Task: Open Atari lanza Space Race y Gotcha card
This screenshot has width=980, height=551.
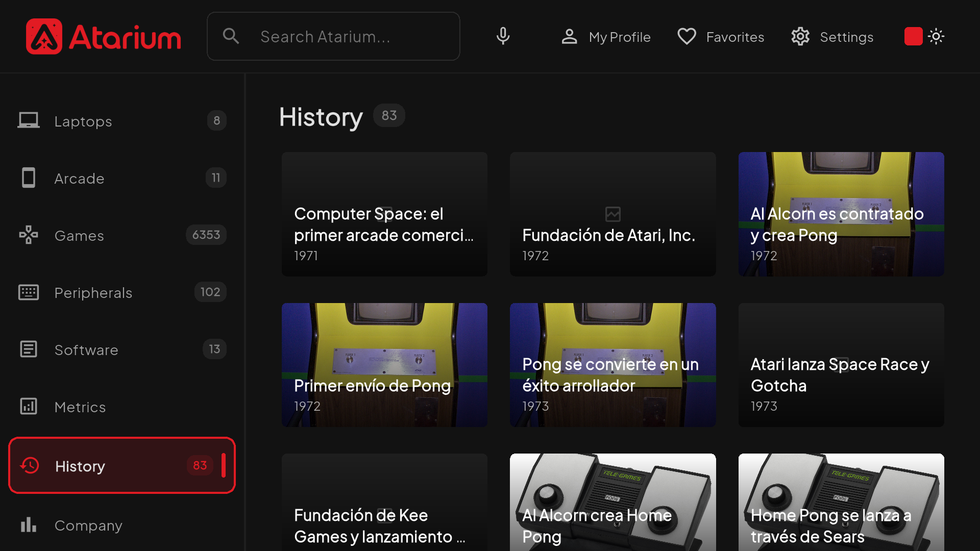Action: 841,365
